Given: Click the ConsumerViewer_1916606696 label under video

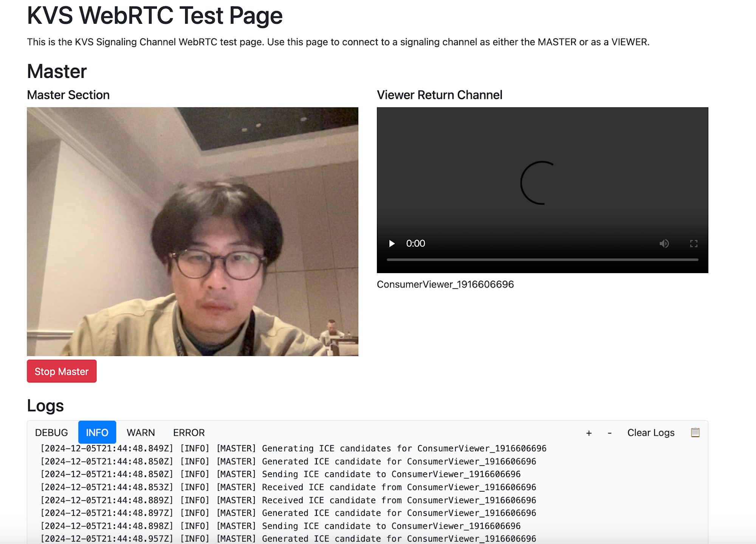Looking at the screenshot, I should [445, 284].
